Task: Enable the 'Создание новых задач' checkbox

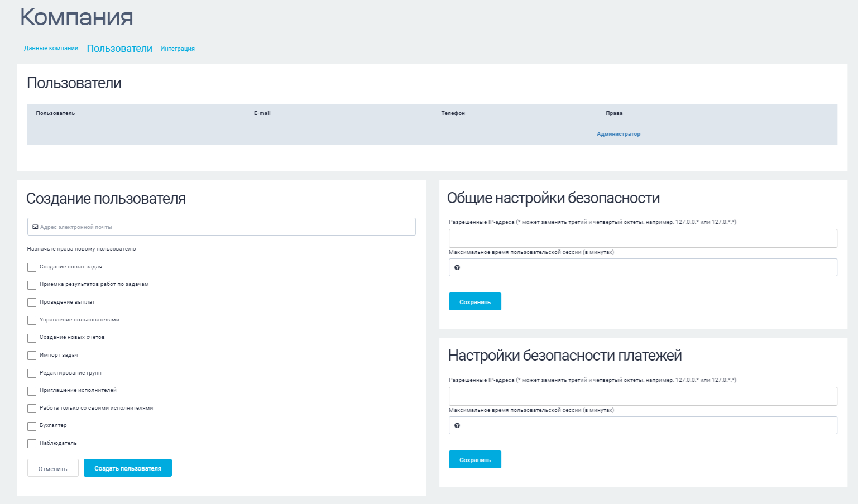Action: point(32,267)
